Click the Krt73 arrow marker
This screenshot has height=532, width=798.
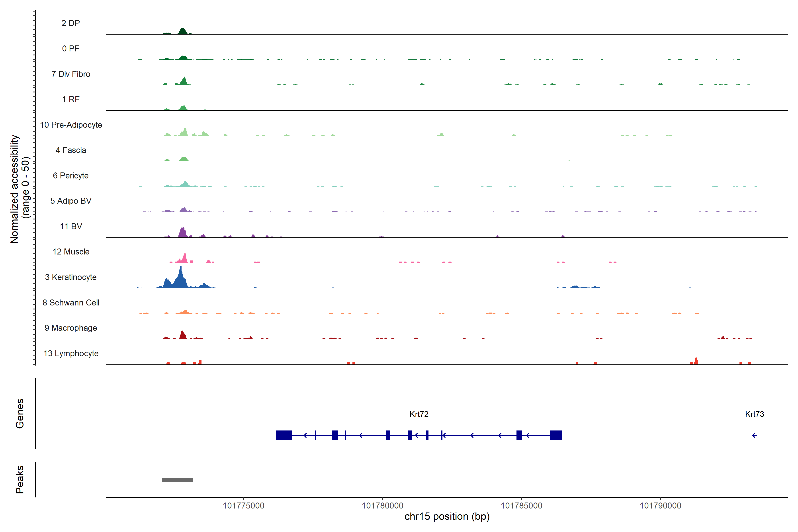pos(754,435)
